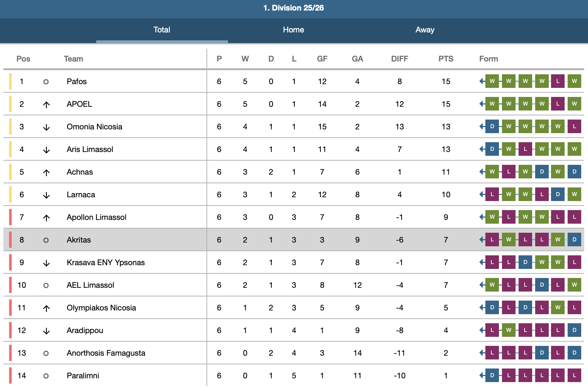Open the Home standings tab
The image size is (588, 390).
(293, 30)
